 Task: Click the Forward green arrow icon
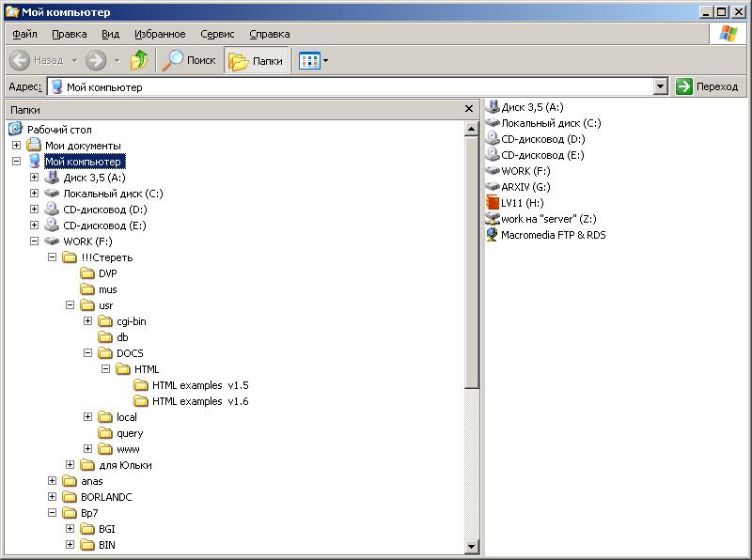click(x=96, y=60)
